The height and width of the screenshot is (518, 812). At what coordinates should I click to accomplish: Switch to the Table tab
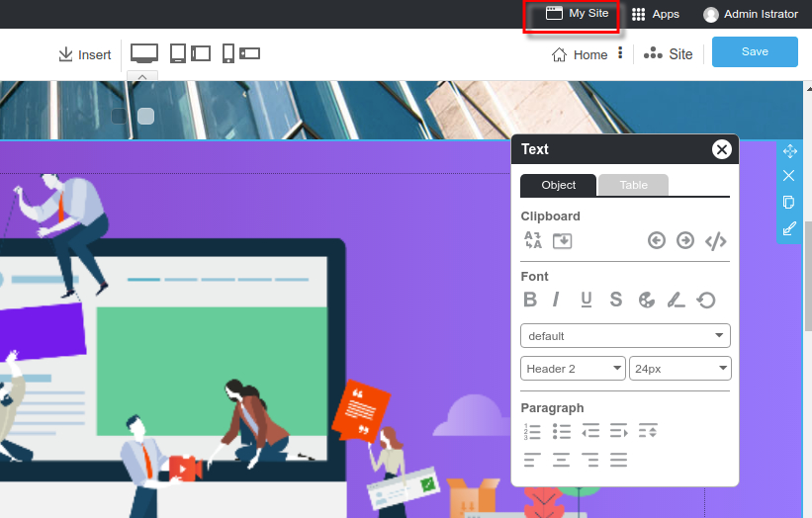(x=633, y=185)
